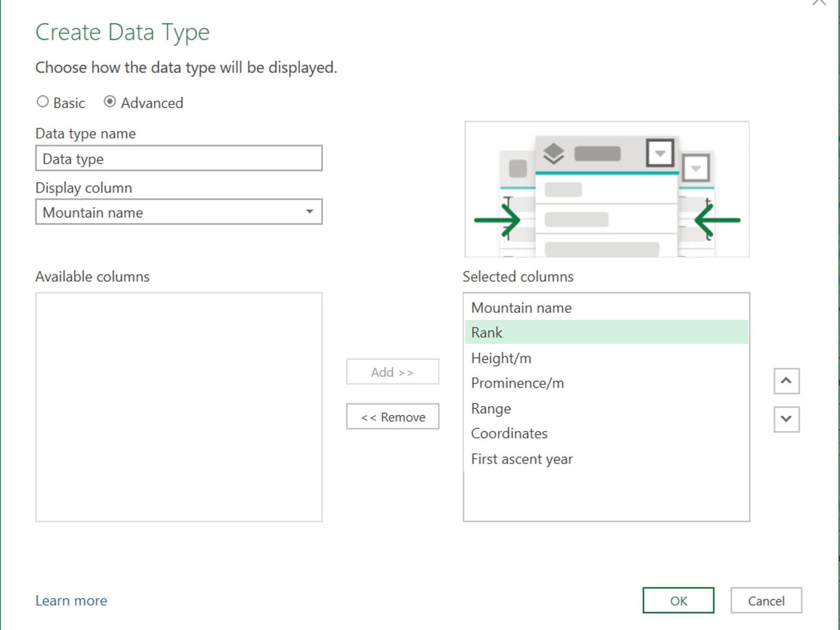Image resolution: width=840 pixels, height=630 pixels.
Task: Move selected column down with arrow
Action: 786,419
